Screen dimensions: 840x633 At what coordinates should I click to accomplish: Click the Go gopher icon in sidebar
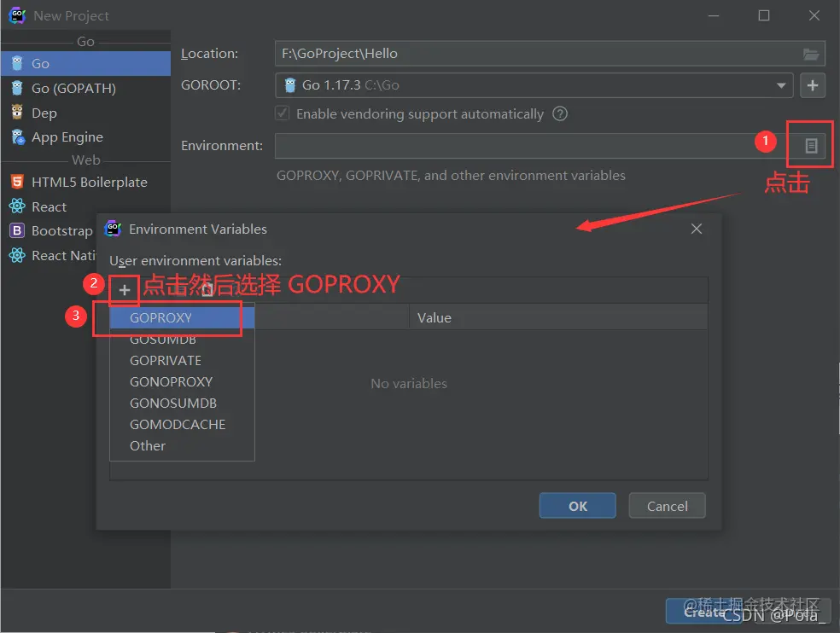(x=17, y=63)
